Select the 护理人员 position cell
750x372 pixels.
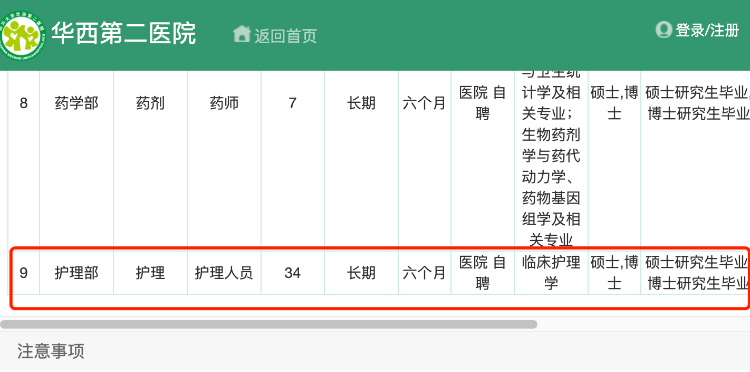224,273
